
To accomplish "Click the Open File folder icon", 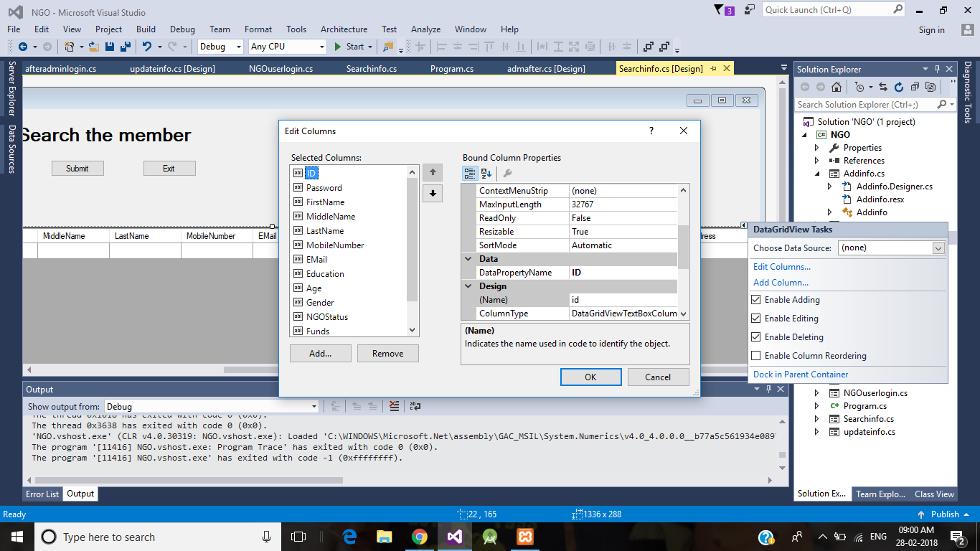I will [x=93, y=47].
